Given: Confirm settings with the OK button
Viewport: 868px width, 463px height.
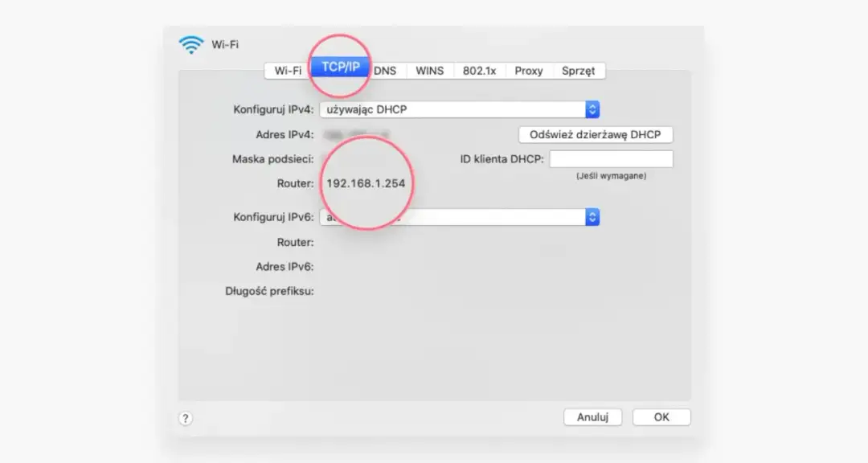Looking at the screenshot, I should coord(661,417).
